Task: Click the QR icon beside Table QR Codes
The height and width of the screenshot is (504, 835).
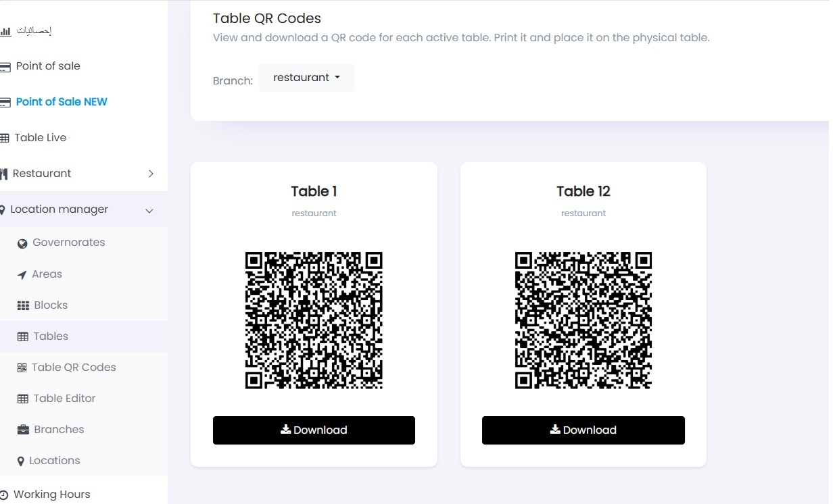Action: pos(21,368)
